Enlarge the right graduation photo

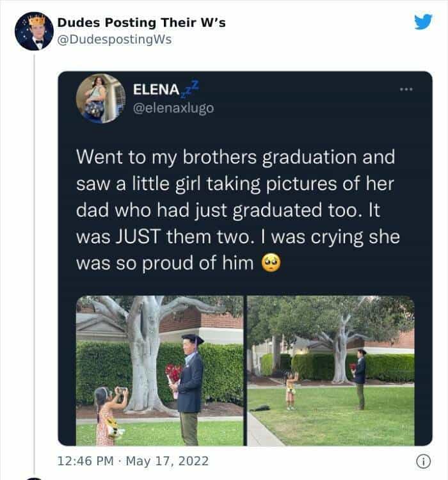pos(330,370)
